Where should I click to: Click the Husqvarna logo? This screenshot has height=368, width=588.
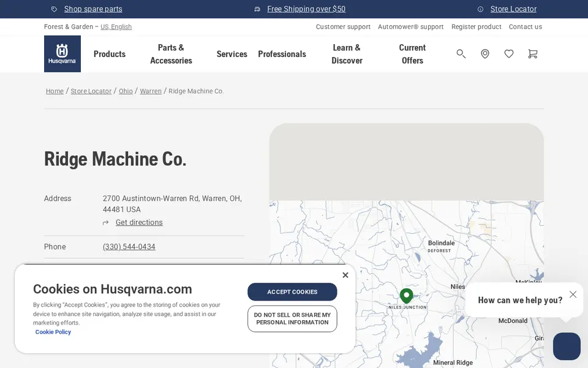click(x=62, y=54)
